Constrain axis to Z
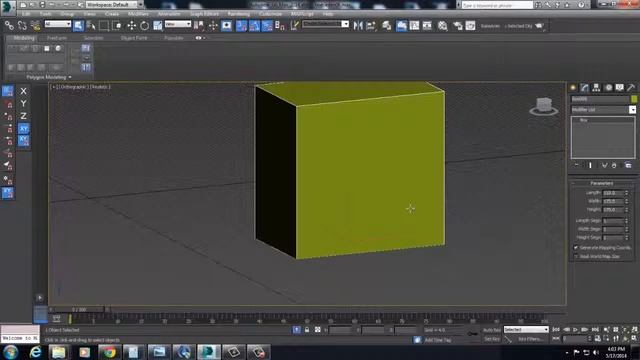 click(x=23, y=116)
